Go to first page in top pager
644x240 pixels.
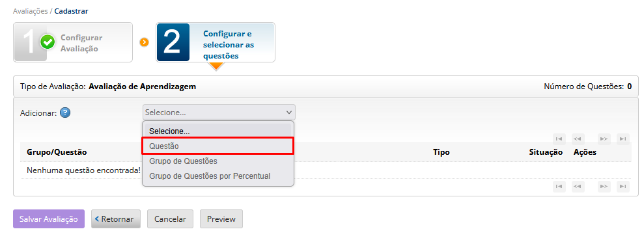559,139
